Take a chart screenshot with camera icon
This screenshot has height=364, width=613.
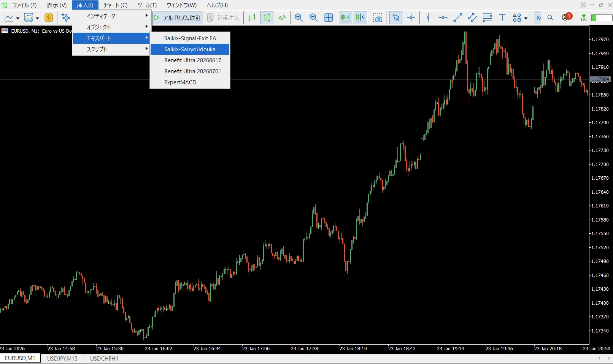378,17
